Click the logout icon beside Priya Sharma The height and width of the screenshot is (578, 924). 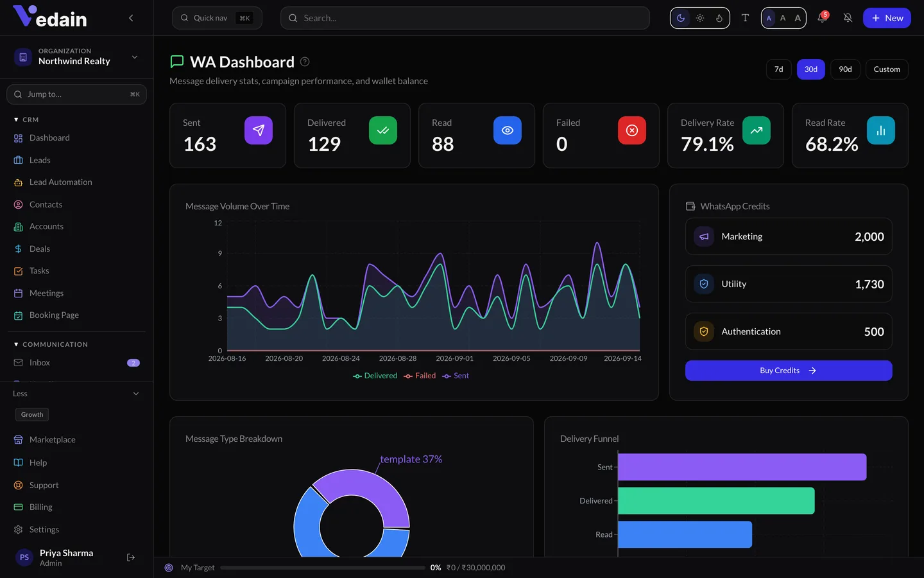pyautogui.click(x=131, y=557)
